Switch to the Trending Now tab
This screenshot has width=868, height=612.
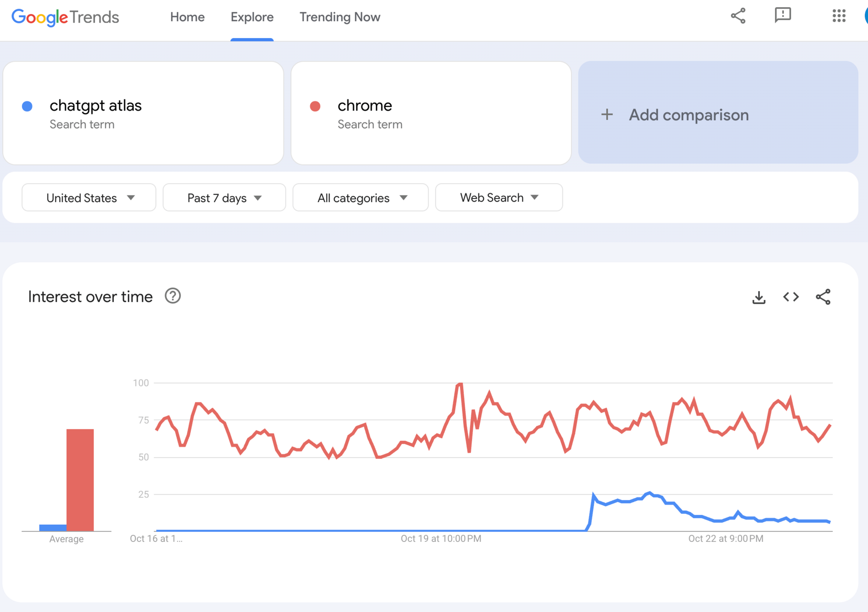pos(340,17)
